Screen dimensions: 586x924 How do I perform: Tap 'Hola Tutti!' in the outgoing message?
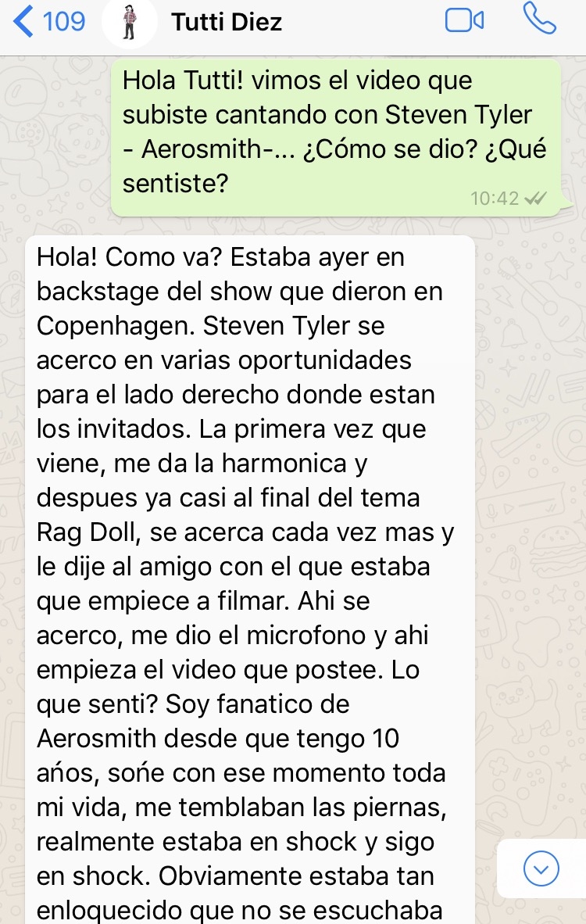tap(183, 81)
